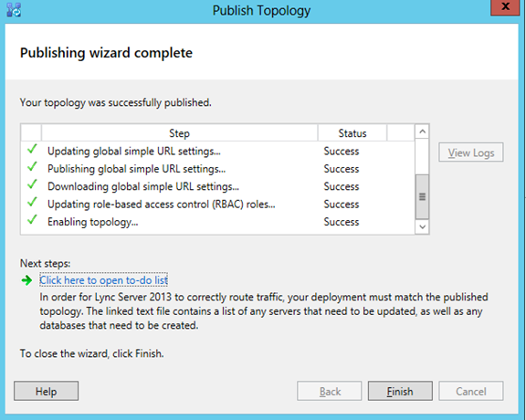The width and height of the screenshot is (526, 420).
Task: Click the step list scroll up arrow
Action: click(x=422, y=131)
